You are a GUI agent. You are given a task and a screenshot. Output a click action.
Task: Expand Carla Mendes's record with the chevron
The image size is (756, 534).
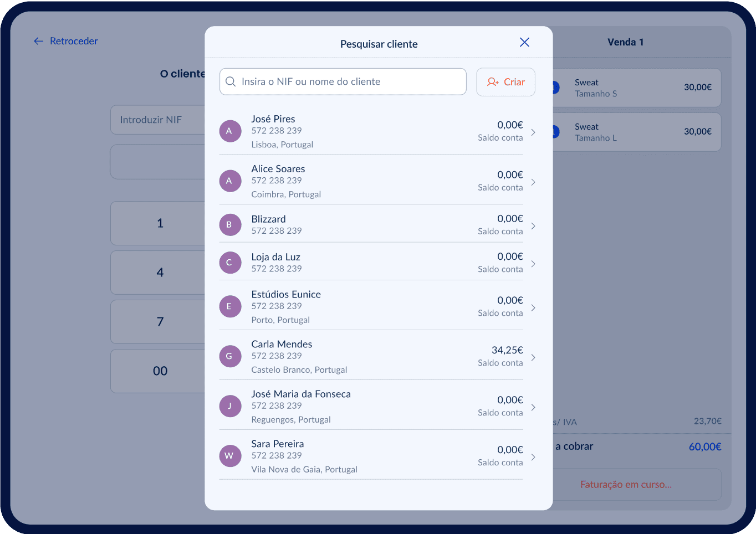click(533, 357)
